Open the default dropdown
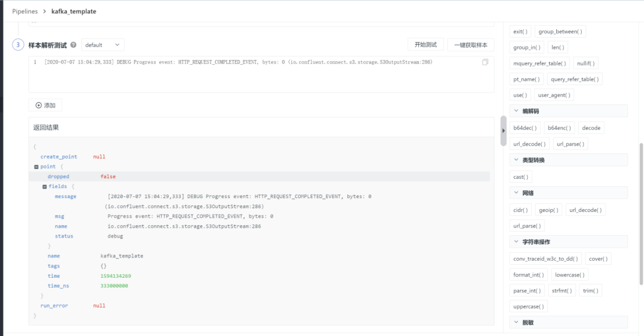 tap(102, 45)
